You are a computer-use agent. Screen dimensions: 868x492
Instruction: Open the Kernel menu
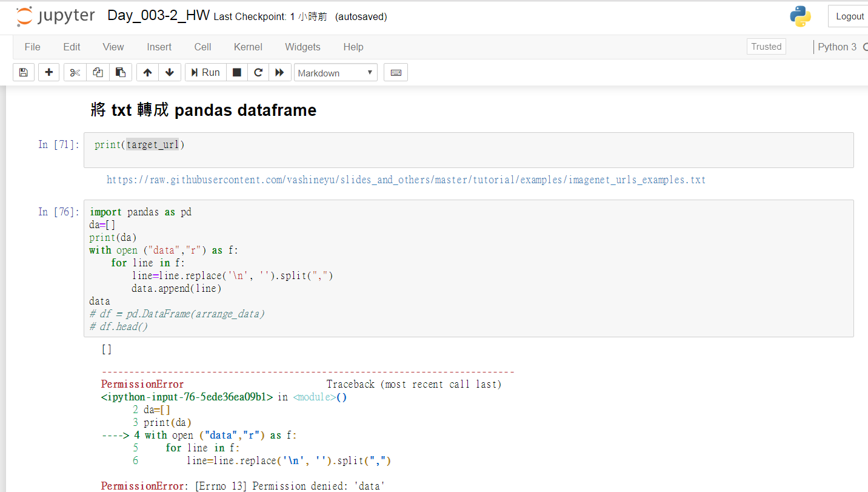(x=248, y=47)
